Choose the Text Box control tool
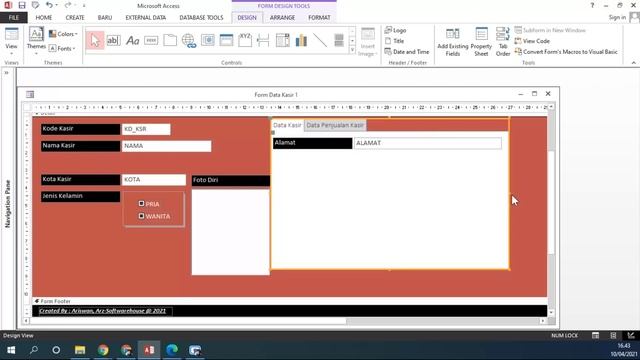The image size is (640, 360). click(113, 40)
